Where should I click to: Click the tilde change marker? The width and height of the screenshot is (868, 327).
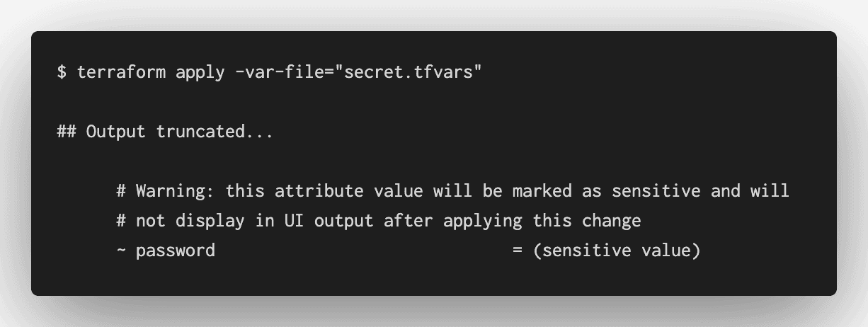(x=121, y=251)
